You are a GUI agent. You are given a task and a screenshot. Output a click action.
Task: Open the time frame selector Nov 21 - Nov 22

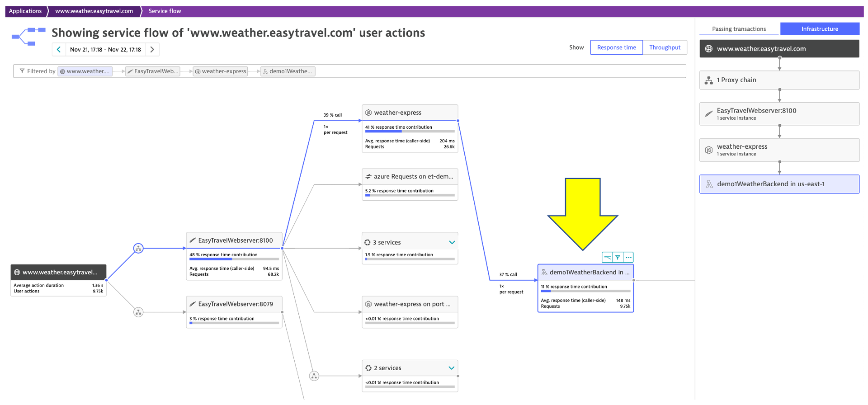pos(105,49)
